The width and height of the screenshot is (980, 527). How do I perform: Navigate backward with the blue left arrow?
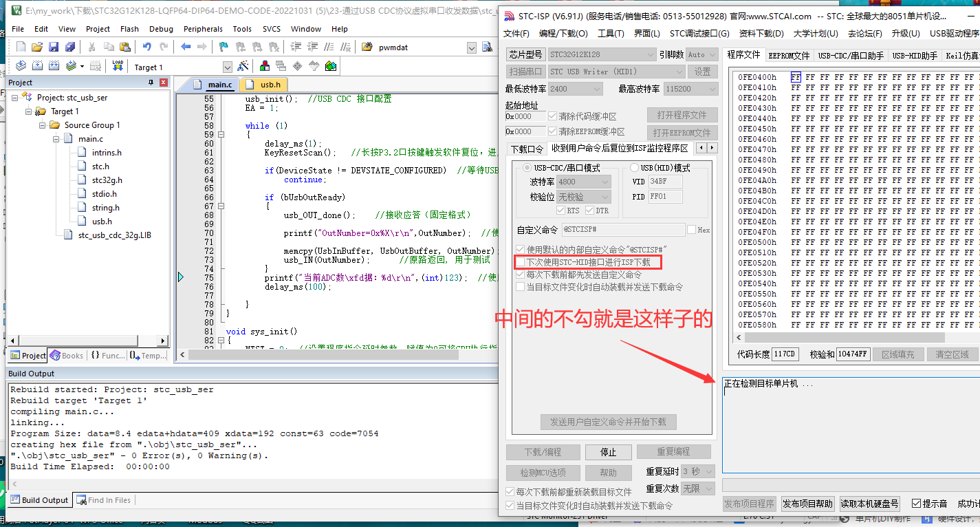click(186, 47)
